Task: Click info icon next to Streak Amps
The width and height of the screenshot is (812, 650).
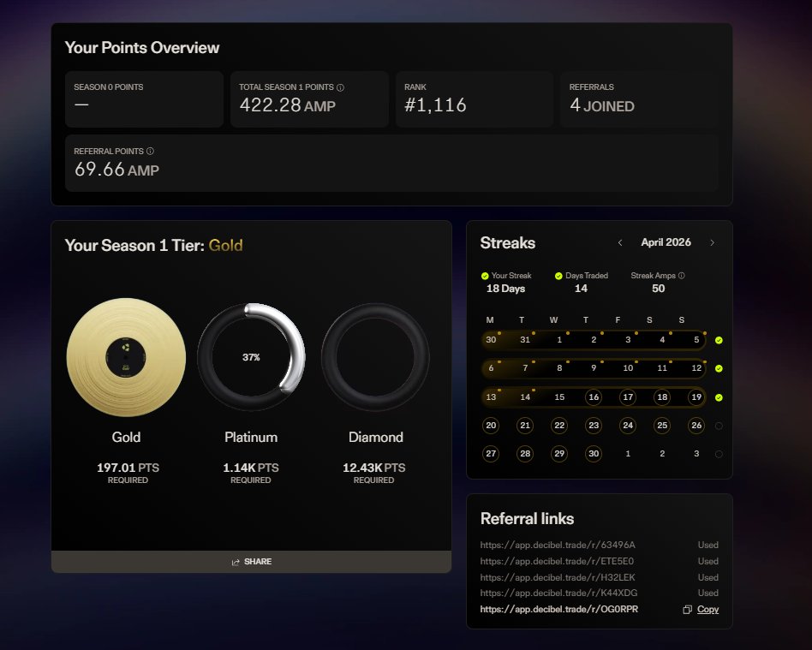Action: coord(682,276)
